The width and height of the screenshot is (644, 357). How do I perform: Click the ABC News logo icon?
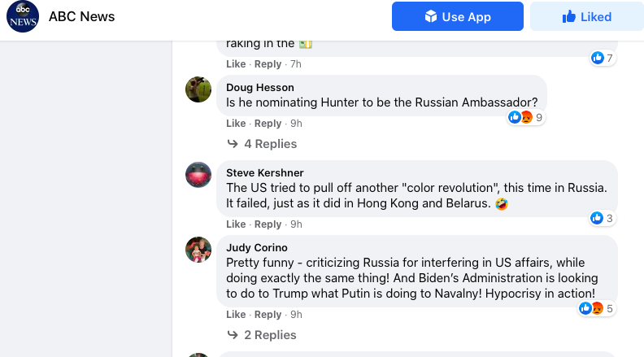coord(23,17)
